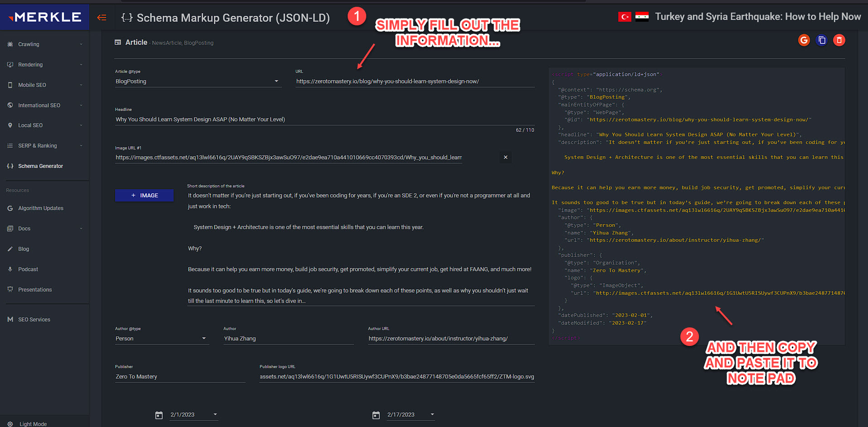The height and width of the screenshot is (427, 868).
Task: Click the + IMAGE button
Action: (144, 195)
